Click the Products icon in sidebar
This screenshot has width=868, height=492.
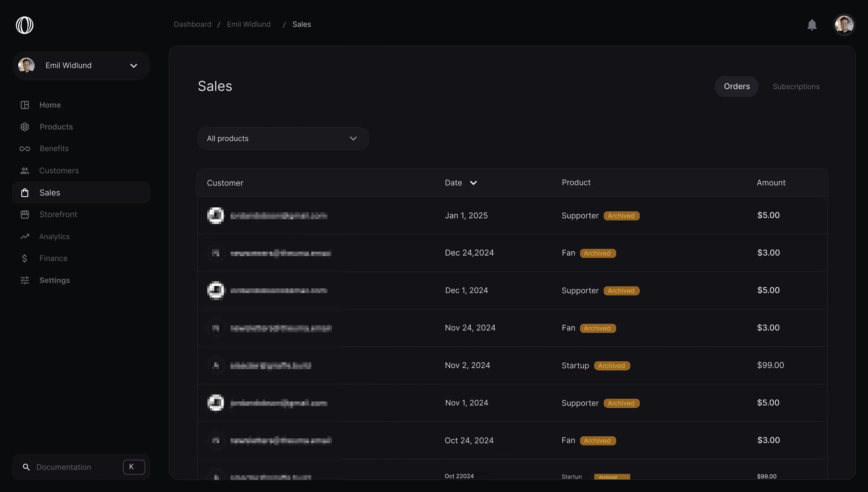click(25, 127)
